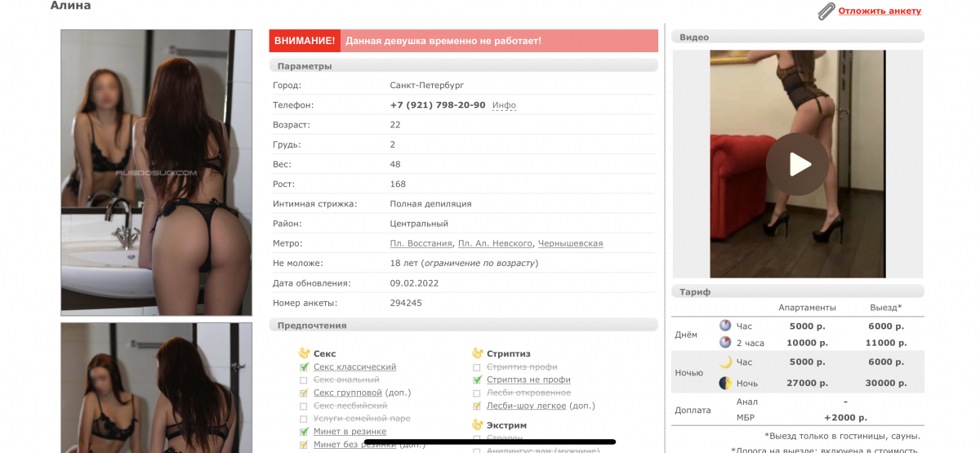
Task: Open the Пл. Восстания metro link
Action: tap(421, 244)
